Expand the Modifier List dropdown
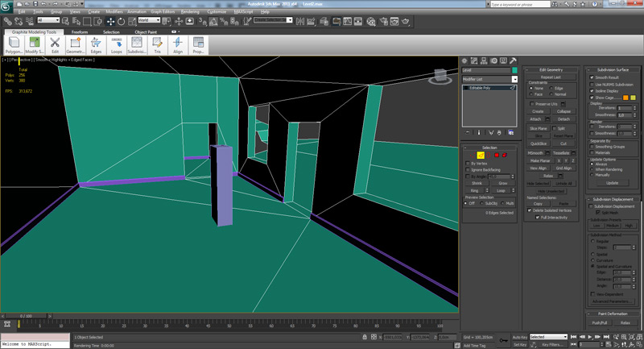 pos(514,79)
